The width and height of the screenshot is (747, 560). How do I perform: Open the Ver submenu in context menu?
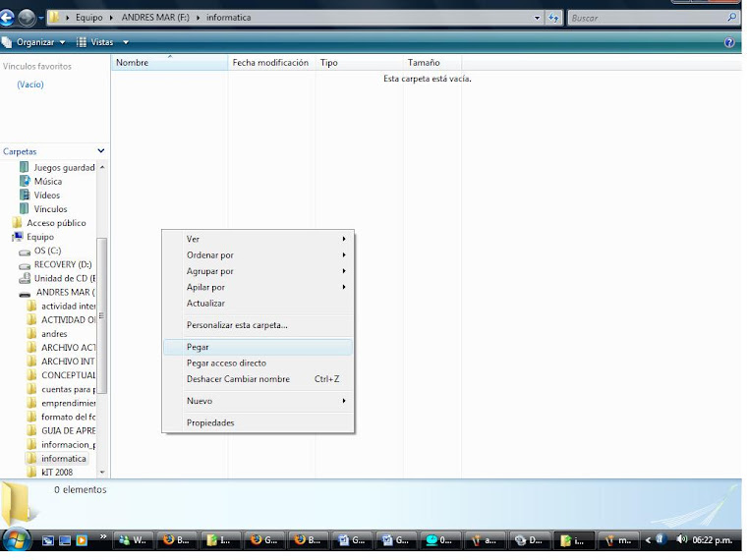pos(258,239)
